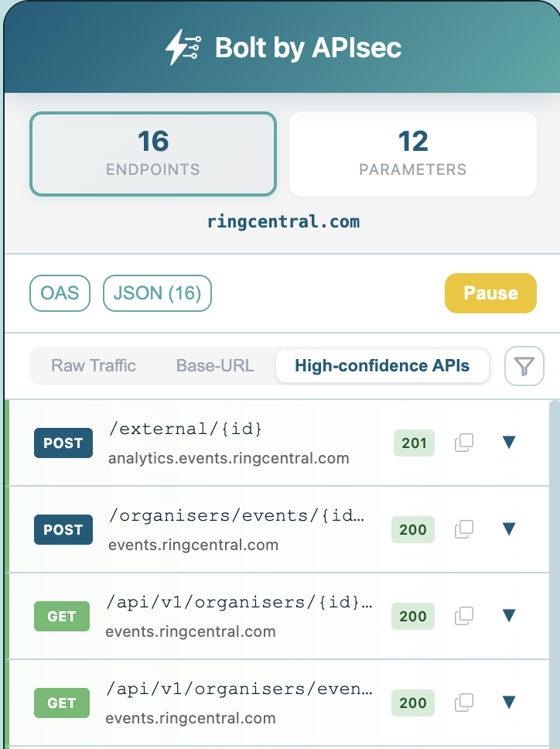Switch to the Base-URL tab
This screenshot has width=560, height=749.
(215, 365)
